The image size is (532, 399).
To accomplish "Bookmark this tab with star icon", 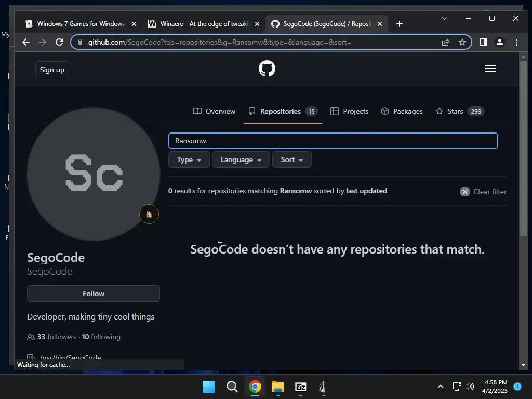I will click(462, 43).
